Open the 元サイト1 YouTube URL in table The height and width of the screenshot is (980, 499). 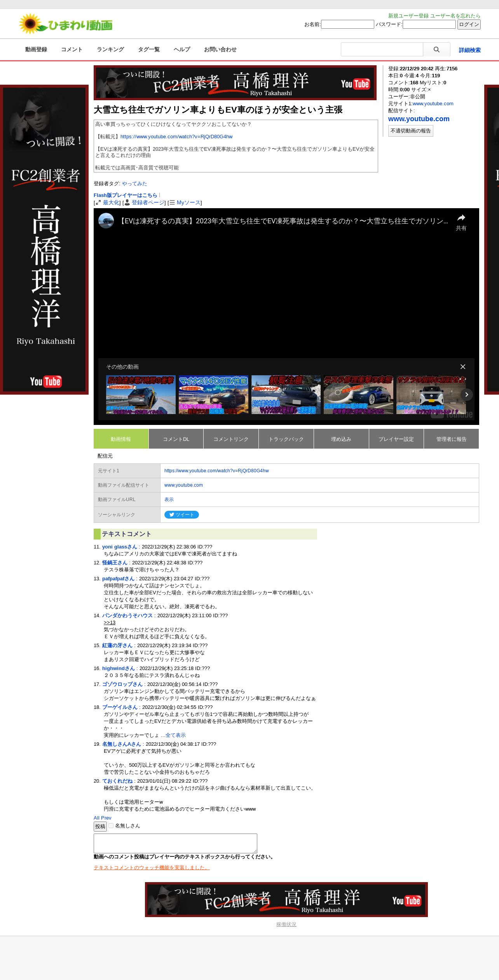click(x=216, y=471)
